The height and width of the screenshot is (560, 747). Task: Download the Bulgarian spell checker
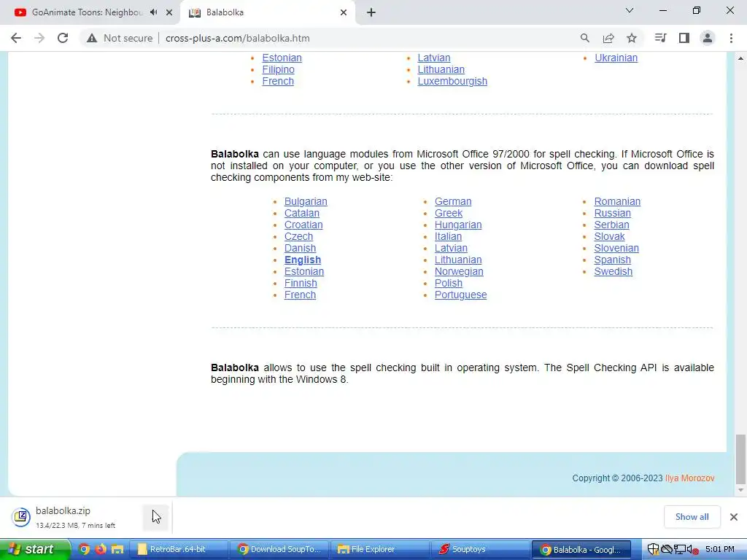(306, 201)
